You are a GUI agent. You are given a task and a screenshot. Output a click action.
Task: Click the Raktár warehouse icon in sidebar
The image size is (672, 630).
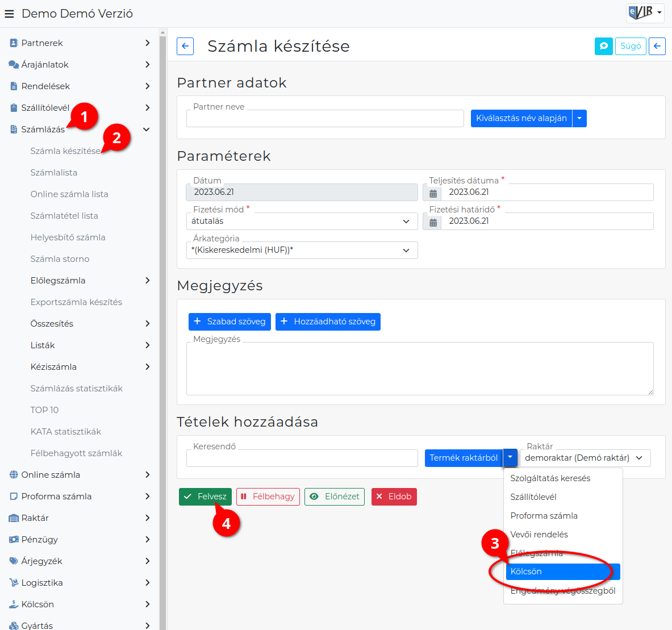[14, 518]
